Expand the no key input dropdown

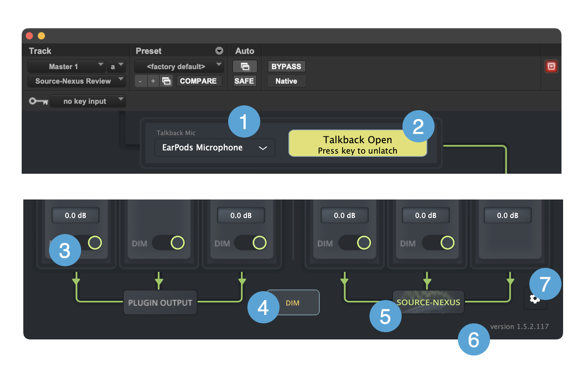(x=88, y=101)
